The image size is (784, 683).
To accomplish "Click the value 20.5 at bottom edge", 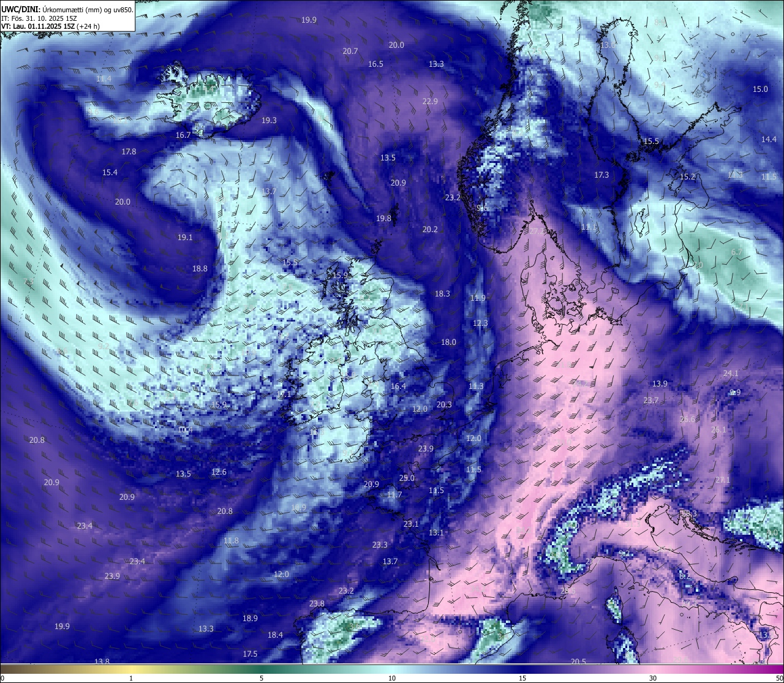I will pos(578,662).
